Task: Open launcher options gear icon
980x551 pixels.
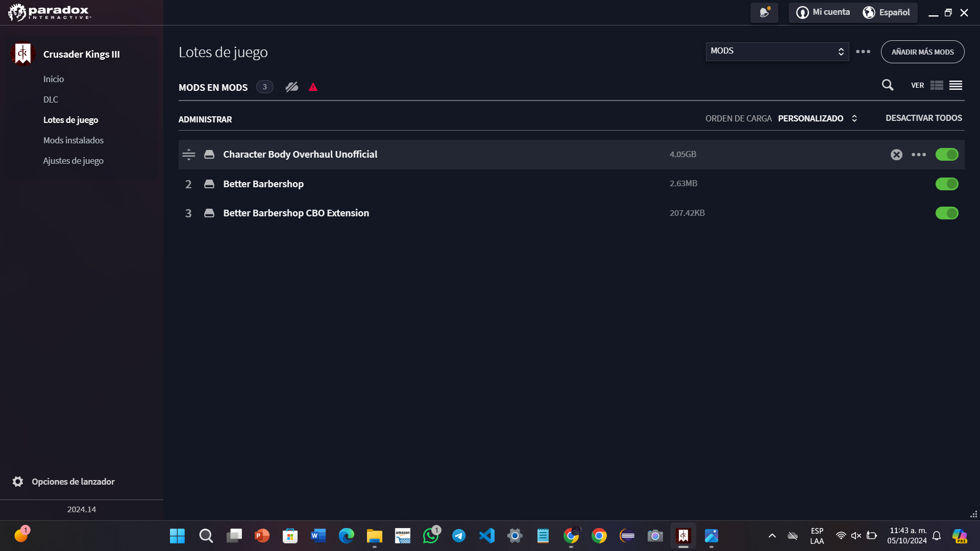Action: point(18,482)
